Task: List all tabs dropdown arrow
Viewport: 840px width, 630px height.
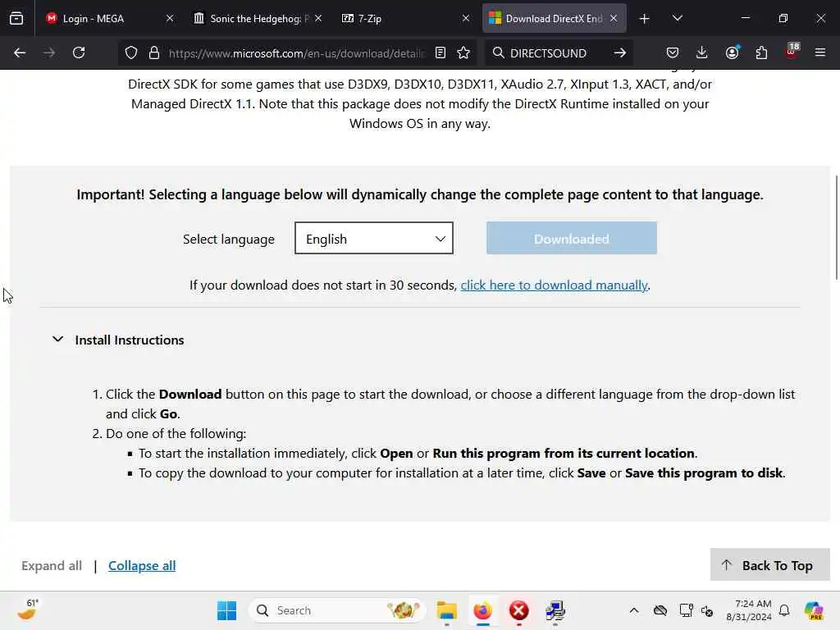Action: pos(677,18)
